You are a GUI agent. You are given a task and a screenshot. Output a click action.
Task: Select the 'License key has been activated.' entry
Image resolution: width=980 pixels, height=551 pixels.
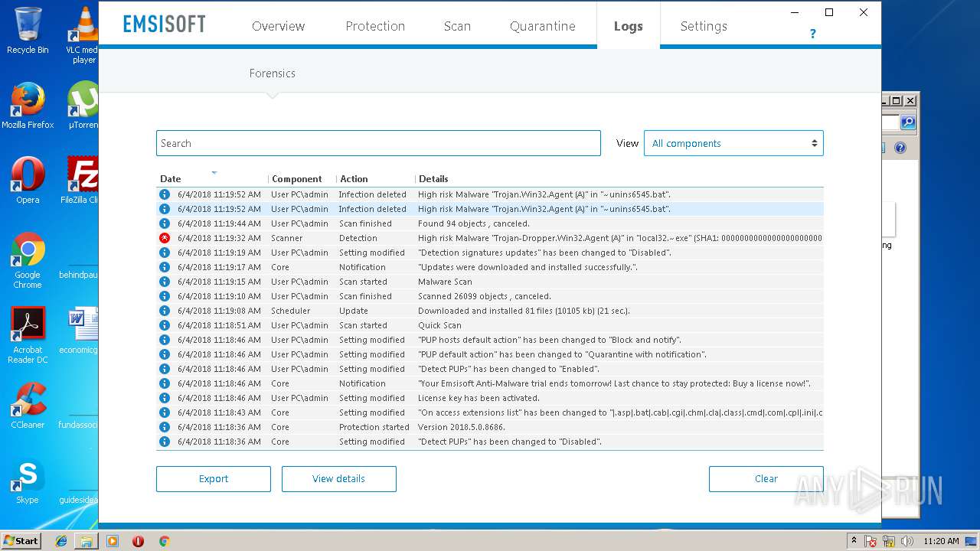click(x=490, y=398)
